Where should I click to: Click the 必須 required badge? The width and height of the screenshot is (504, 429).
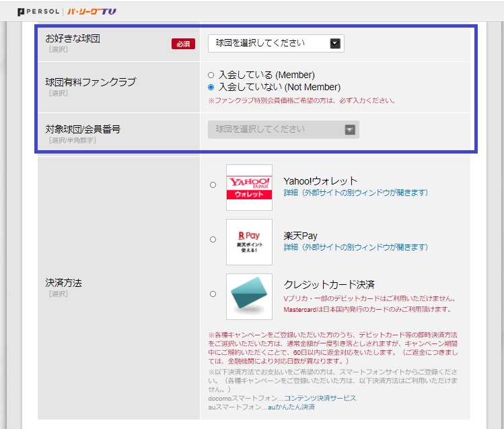(x=183, y=44)
